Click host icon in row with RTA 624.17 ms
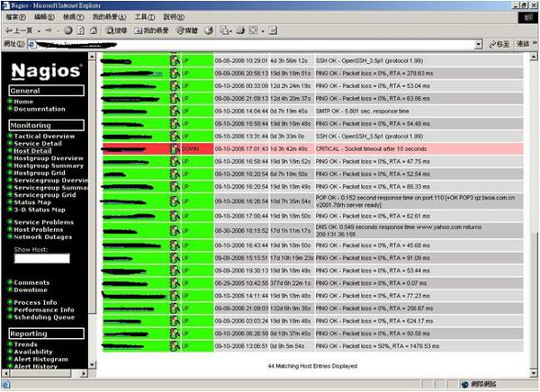540x392 pixels. coord(175,321)
